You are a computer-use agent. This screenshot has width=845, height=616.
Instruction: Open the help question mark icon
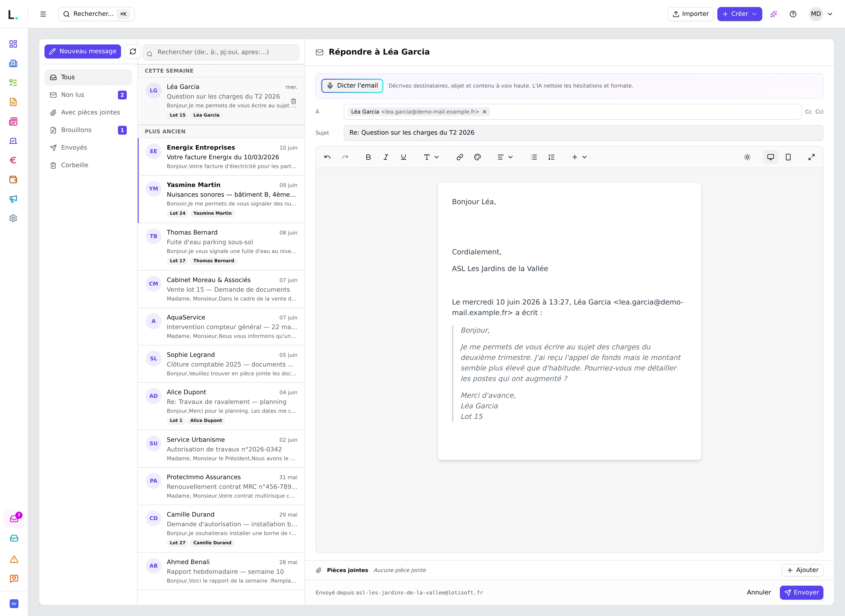pos(793,14)
